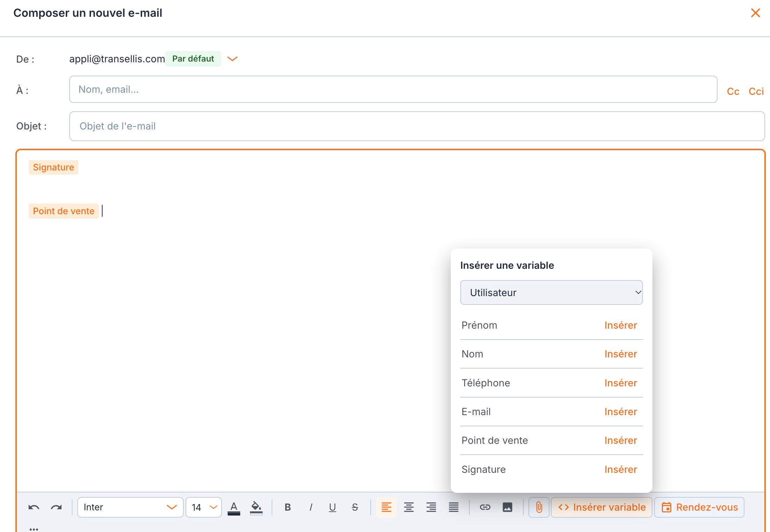
Task: Open the font size 14 dropdown
Action: [204, 507]
